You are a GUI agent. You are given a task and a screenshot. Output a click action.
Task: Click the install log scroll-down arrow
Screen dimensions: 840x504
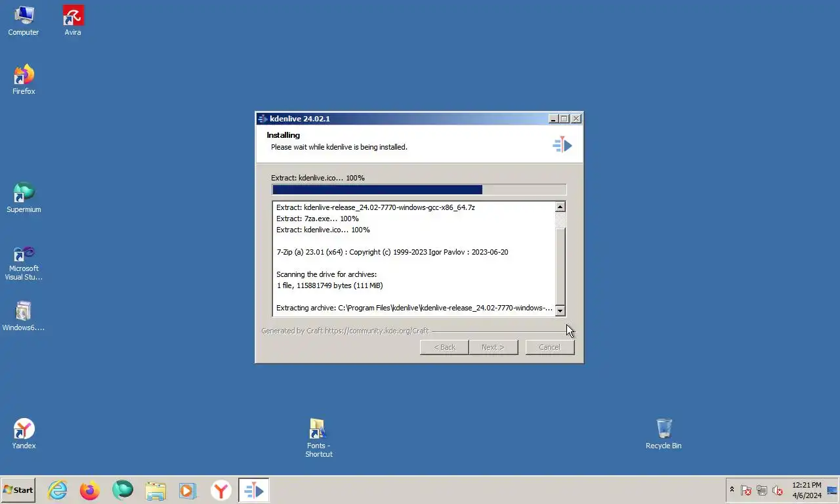point(560,311)
